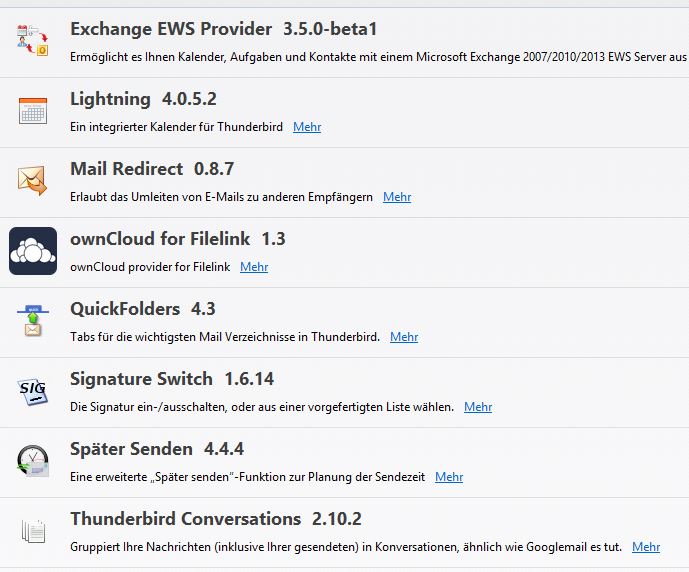This screenshot has width=689, height=572.
Task: Open Mehr link for Später Senden
Action: [x=449, y=477]
